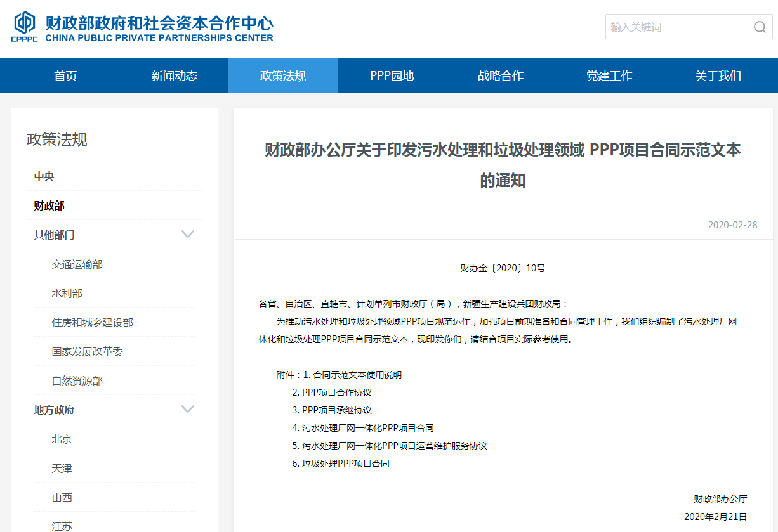The height and width of the screenshot is (532, 778).
Task: Select 中央 in the policy sidebar
Action: pyautogui.click(x=44, y=177)
